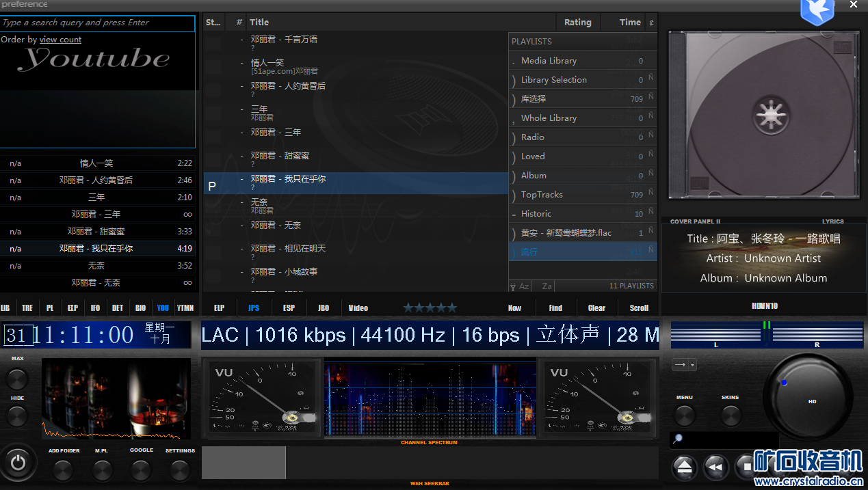Toggle the Scroll option in playlist toolbar
Image resolution: width=868 pixels, height=490 pixels.
(639, 308)
